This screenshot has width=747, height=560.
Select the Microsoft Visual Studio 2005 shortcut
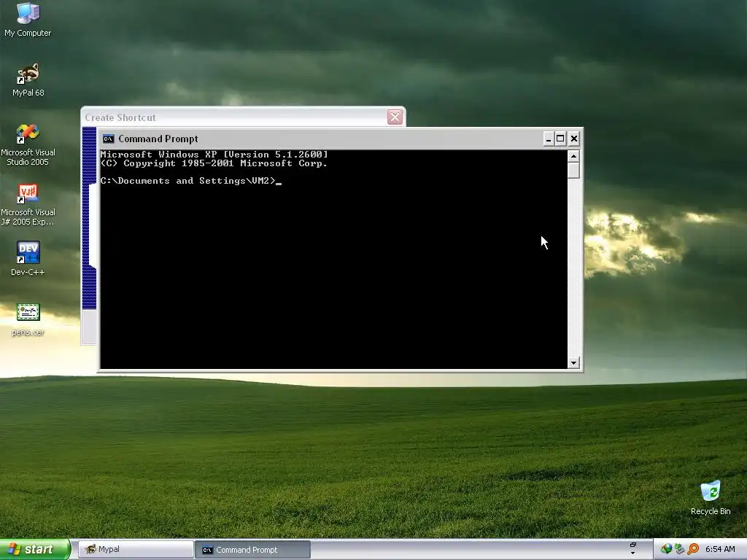tap(28, 145)
